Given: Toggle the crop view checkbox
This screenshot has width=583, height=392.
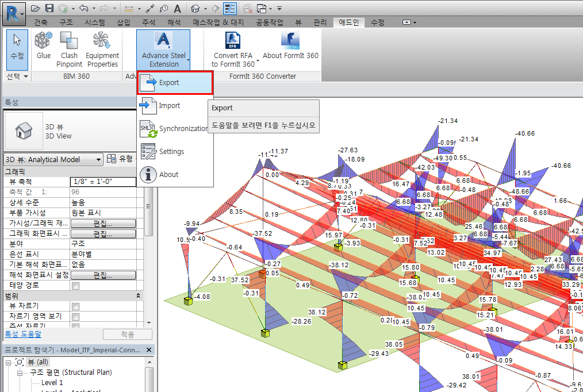Looking at the screenshot, I should click(76, 306).
